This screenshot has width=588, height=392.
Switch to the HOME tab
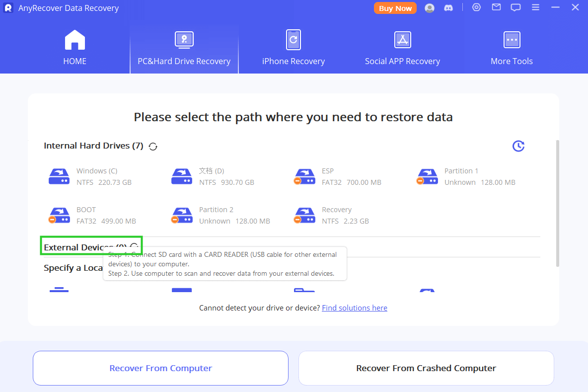74,47
